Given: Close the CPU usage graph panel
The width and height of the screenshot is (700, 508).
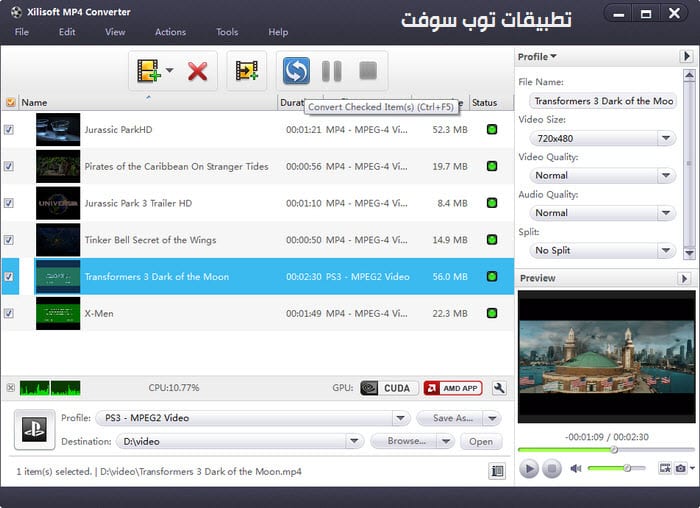Looking at the screenshot, I should (11, 387).
